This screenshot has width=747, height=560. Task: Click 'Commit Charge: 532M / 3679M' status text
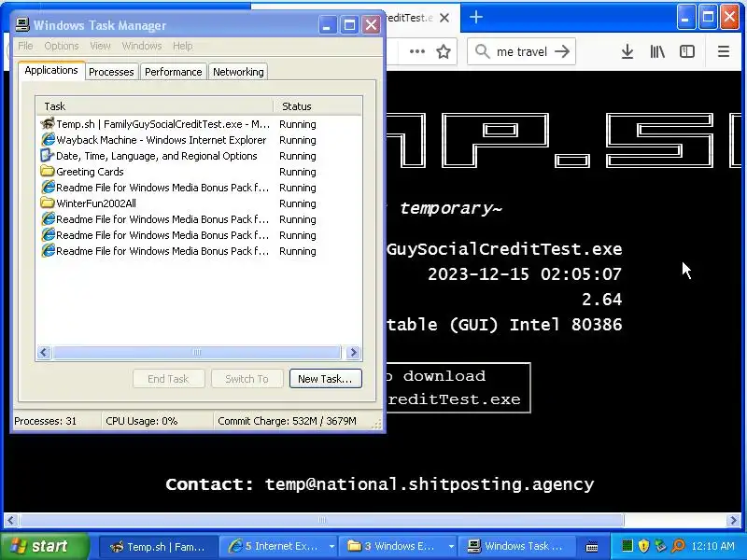pos(287,421)
